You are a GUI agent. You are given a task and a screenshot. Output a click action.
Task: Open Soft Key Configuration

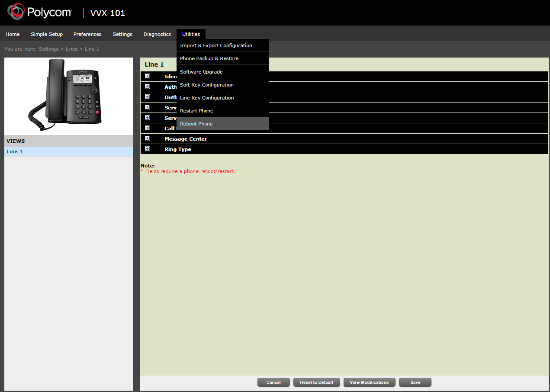pyautogui.click(x=206, y=85)
